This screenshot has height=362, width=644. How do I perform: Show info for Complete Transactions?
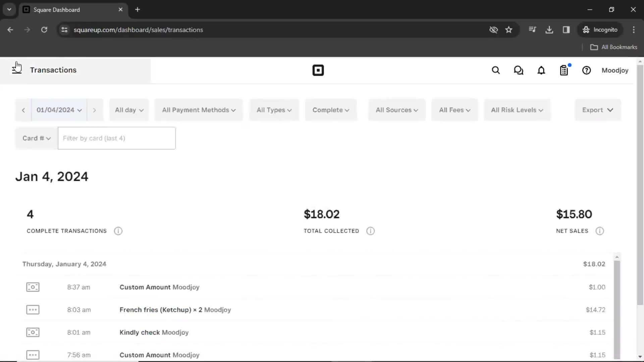[x=118, y=231]
